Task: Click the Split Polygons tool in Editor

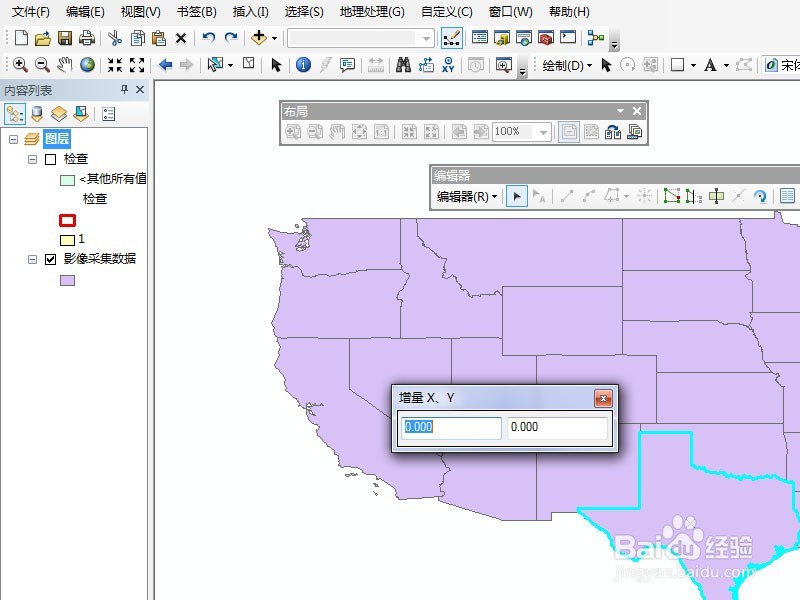Action: (x=716, y=196)
